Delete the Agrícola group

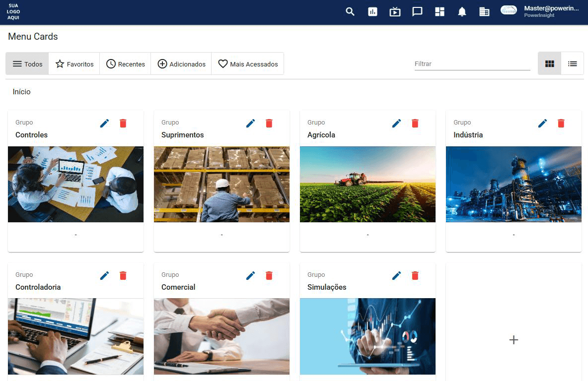point(415,123)
